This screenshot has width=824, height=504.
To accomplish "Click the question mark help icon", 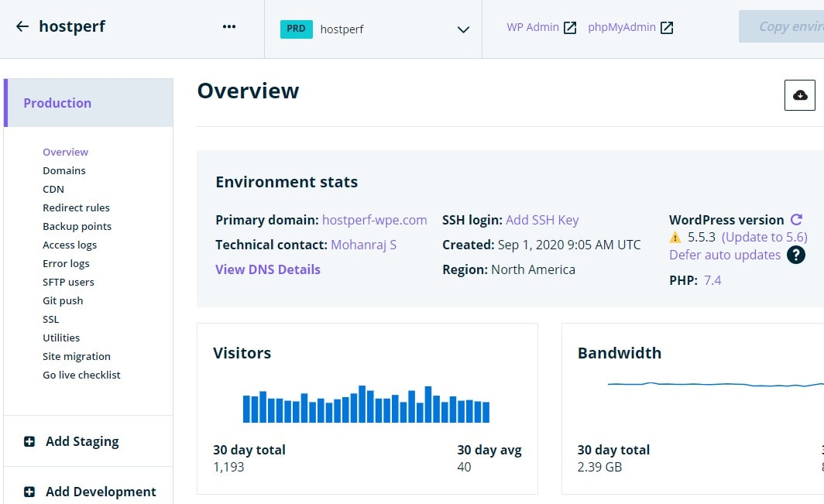I will point(795,255).
